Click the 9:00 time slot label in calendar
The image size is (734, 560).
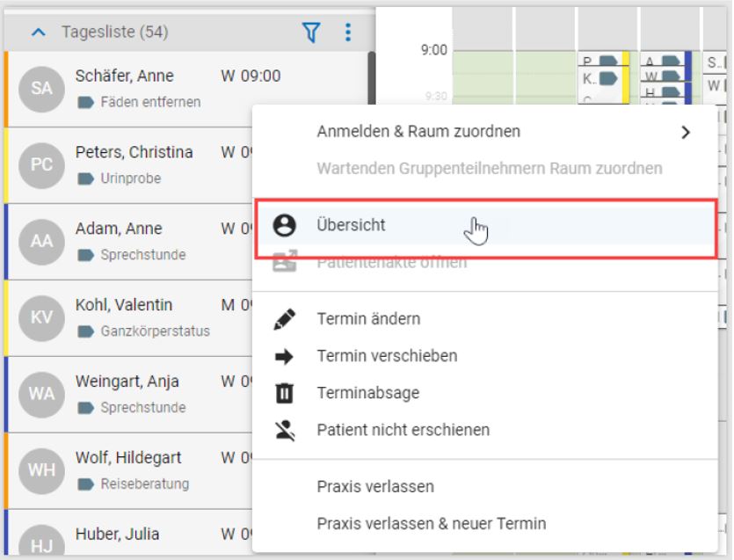click(435, 50)
